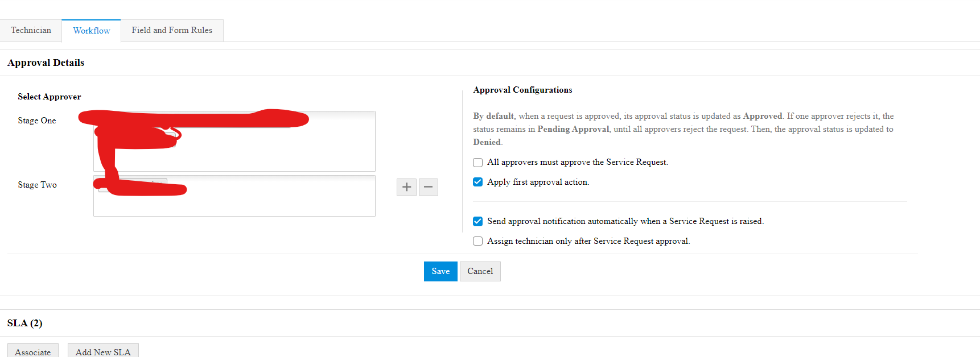Image resolution: width=980 pixels, height=357 pixels.
Task: Open the Field and Form Rules tab
Action: tap(172, 31)
